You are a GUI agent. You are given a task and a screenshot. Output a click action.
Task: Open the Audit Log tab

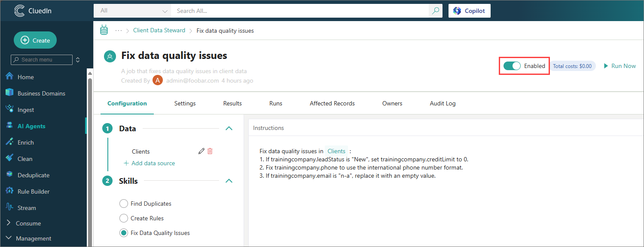443,103
